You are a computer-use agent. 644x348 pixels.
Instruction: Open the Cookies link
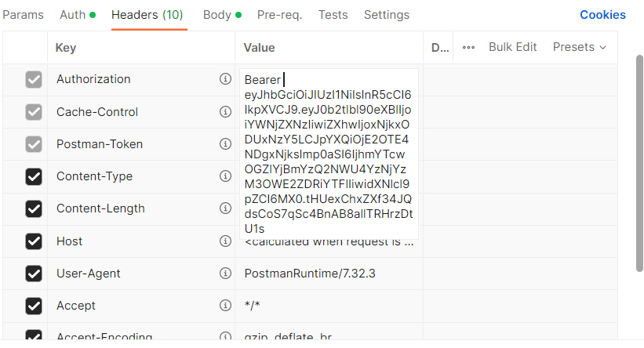coord(602,15)
